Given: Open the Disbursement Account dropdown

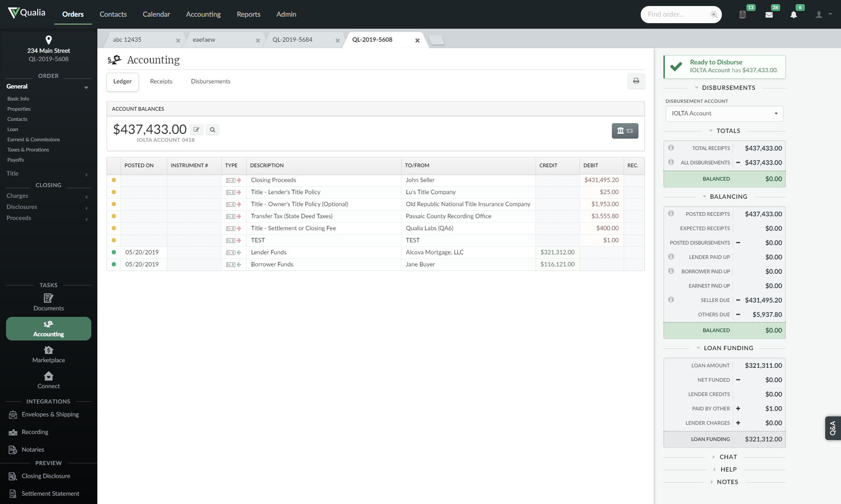Looking at the screenshot, I should [724, 113].
